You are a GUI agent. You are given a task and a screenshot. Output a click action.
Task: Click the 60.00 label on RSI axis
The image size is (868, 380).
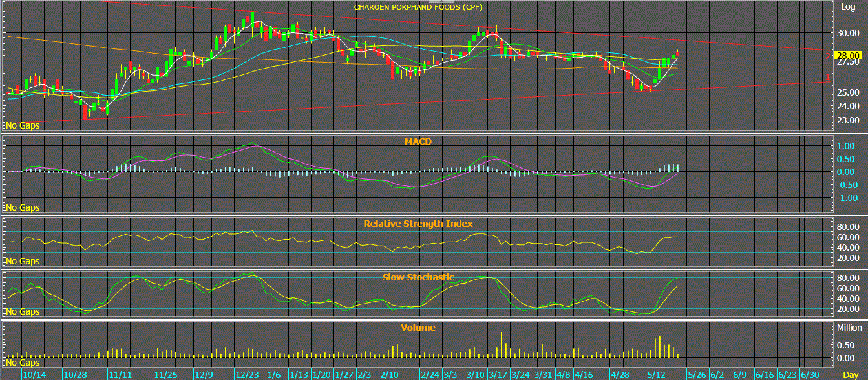[847, 237]
